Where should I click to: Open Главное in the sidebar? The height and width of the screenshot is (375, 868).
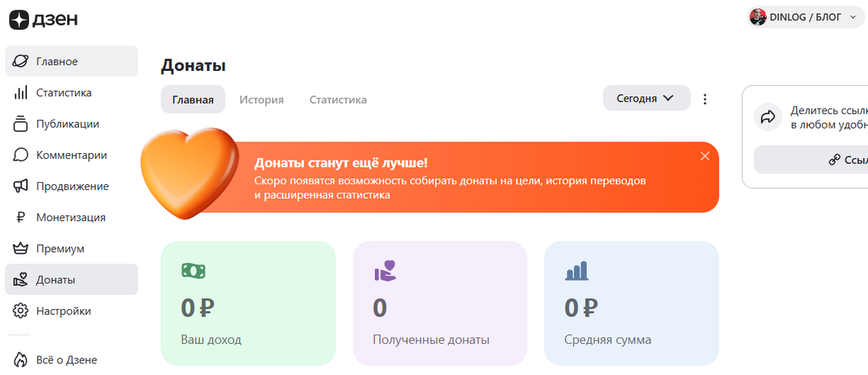coord(72,61)
